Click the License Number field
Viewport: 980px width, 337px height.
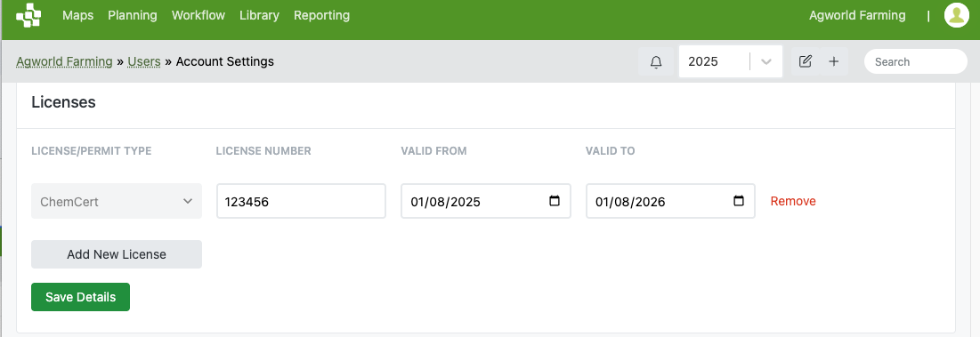click(301, 201)
